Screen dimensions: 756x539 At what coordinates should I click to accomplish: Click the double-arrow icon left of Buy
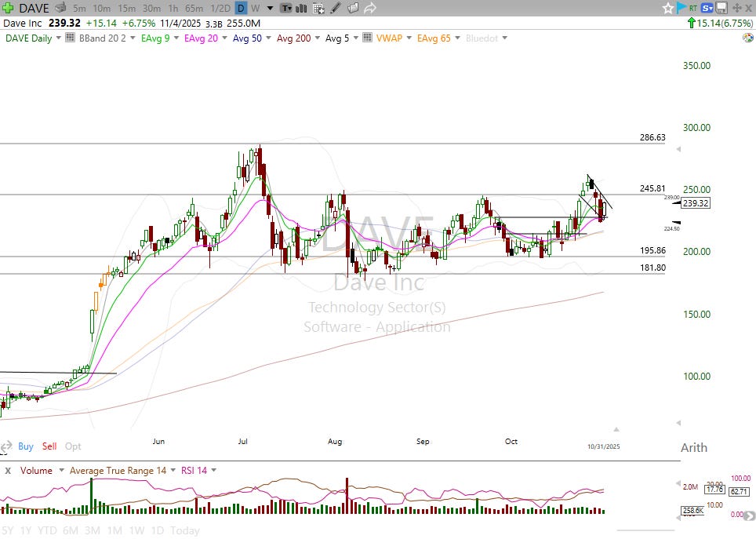(x=5, y=446)
